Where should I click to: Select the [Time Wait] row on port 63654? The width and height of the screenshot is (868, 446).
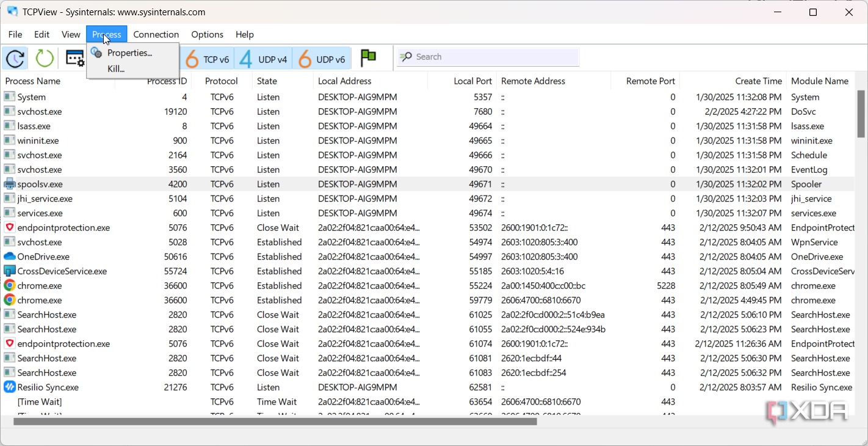tap(40, 402)
